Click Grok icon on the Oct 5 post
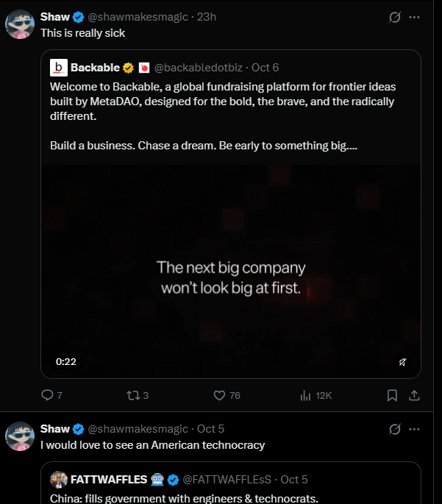442x504 pixels. click(x=394, y=429)
